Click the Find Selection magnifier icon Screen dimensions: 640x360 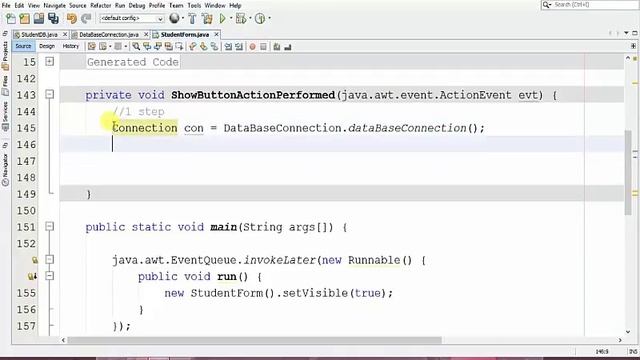click(136, 47)
